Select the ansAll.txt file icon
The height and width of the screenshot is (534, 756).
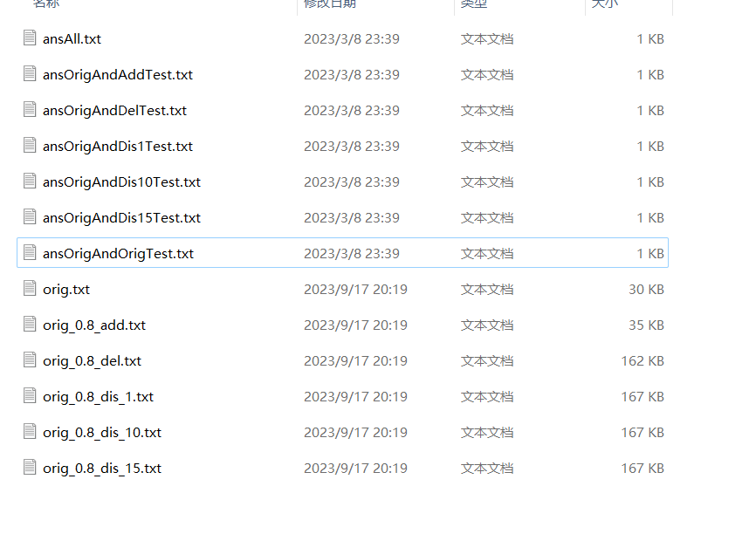point(30,38)
